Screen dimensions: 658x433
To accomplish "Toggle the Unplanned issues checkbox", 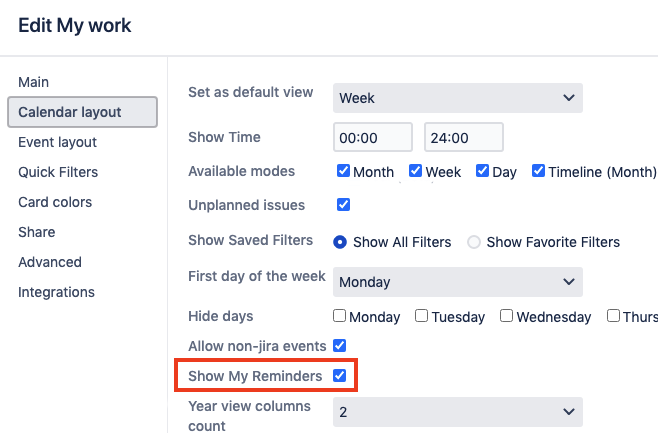I will point(344,205).
